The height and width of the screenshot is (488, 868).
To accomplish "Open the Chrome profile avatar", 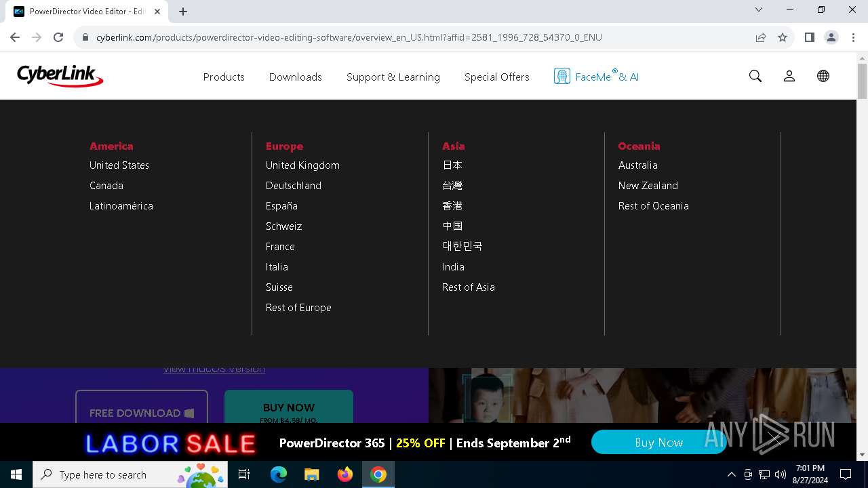I will coord(831,37).
